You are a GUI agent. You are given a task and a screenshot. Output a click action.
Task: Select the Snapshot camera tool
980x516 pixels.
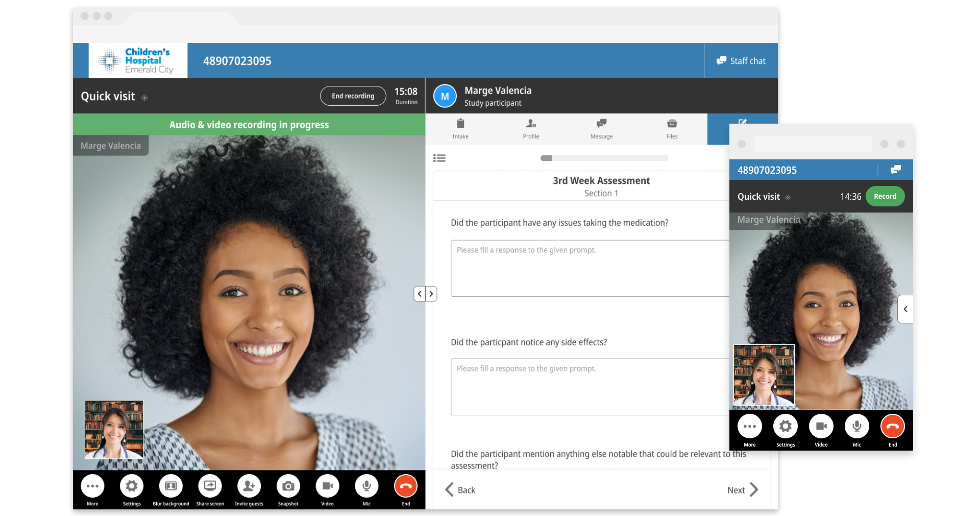(288, 486)
